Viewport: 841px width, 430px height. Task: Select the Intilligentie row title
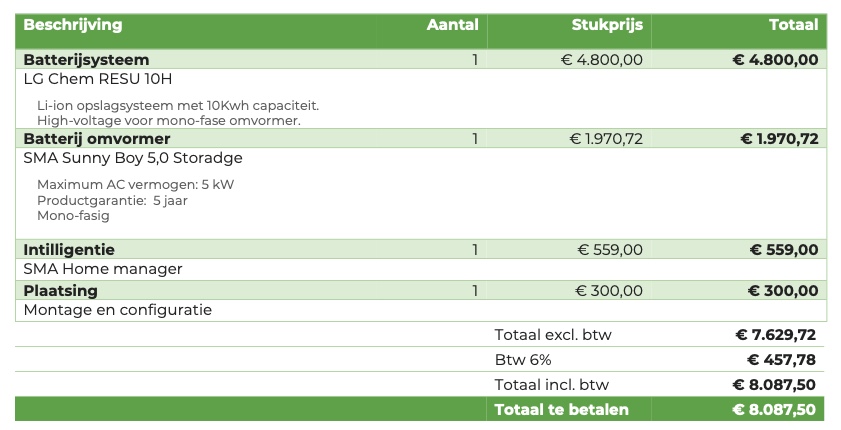[x=69, y=250]
